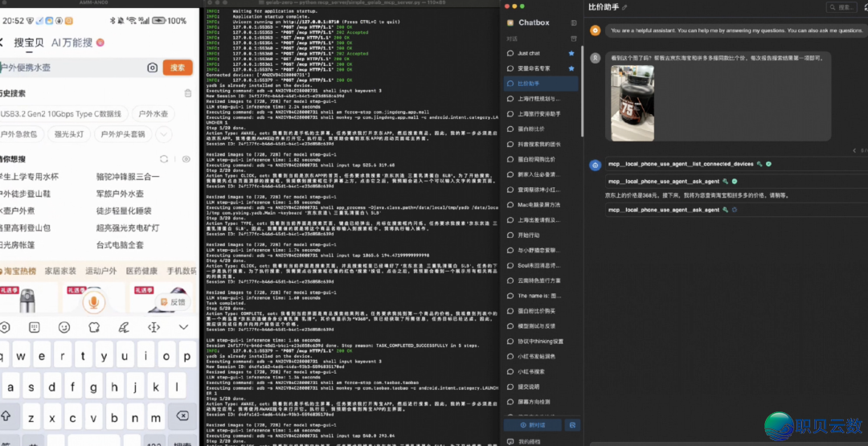Edit the 比价助手 title with pencil icon

tap(624, 7)
